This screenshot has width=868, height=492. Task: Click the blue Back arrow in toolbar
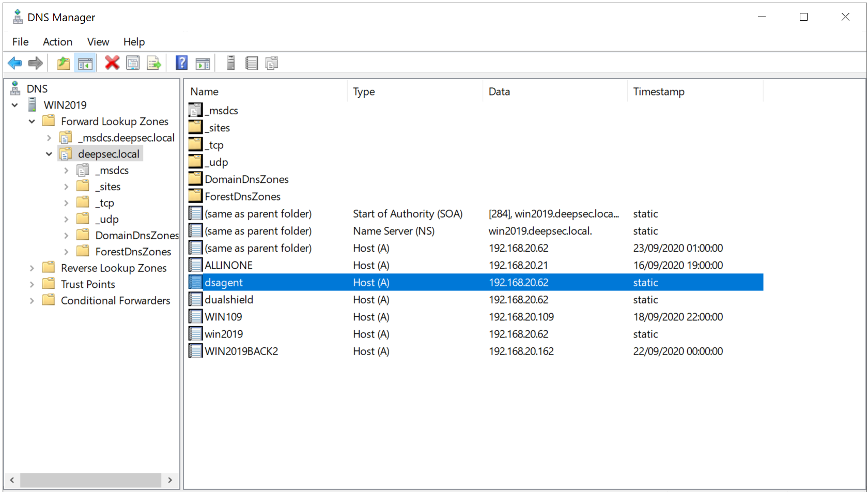click(x=15, y=63)
